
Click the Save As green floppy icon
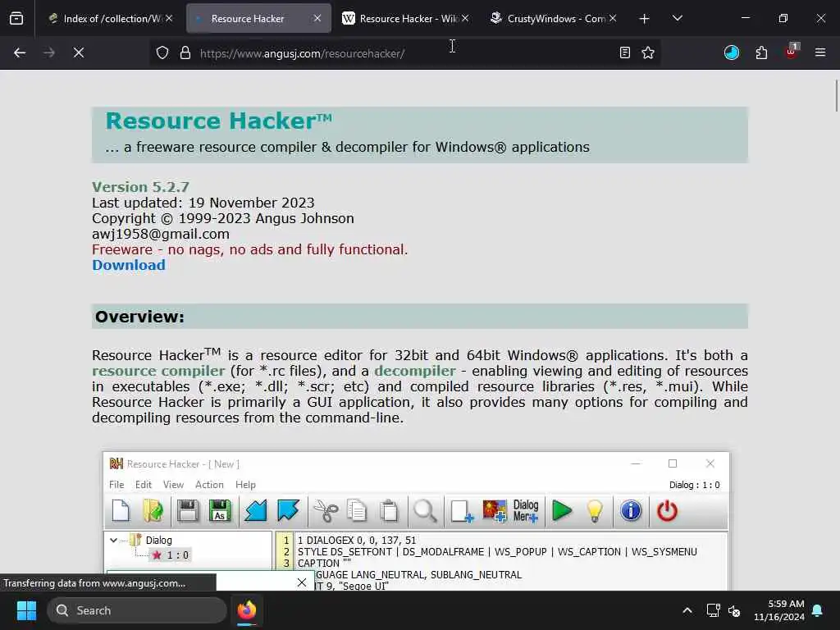coord(220,510)
